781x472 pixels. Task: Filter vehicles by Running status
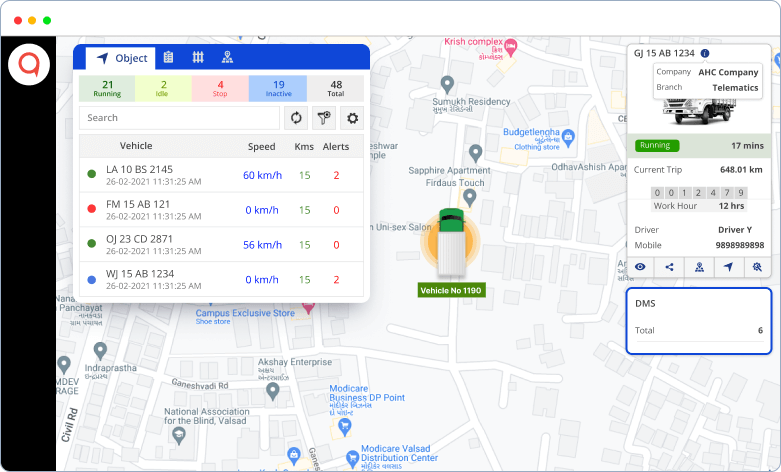point(107,89)
